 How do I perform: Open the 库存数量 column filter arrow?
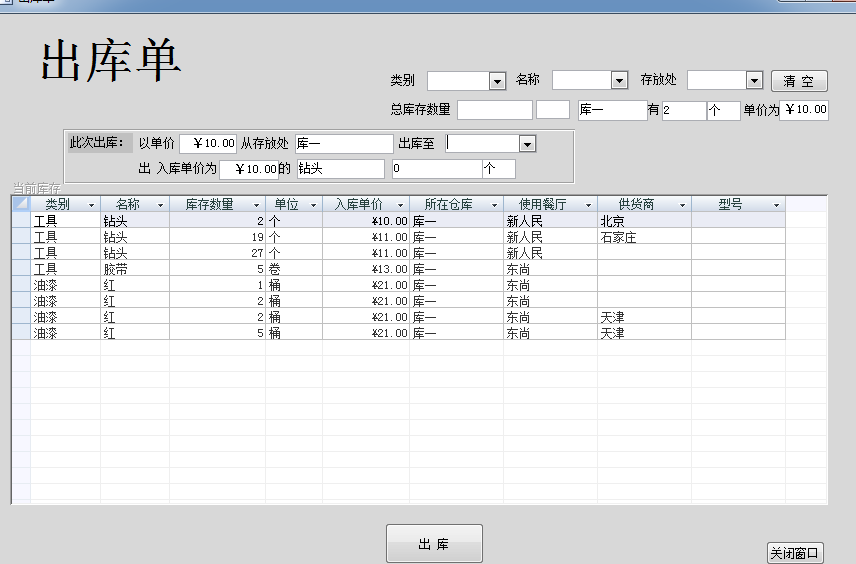256,205
